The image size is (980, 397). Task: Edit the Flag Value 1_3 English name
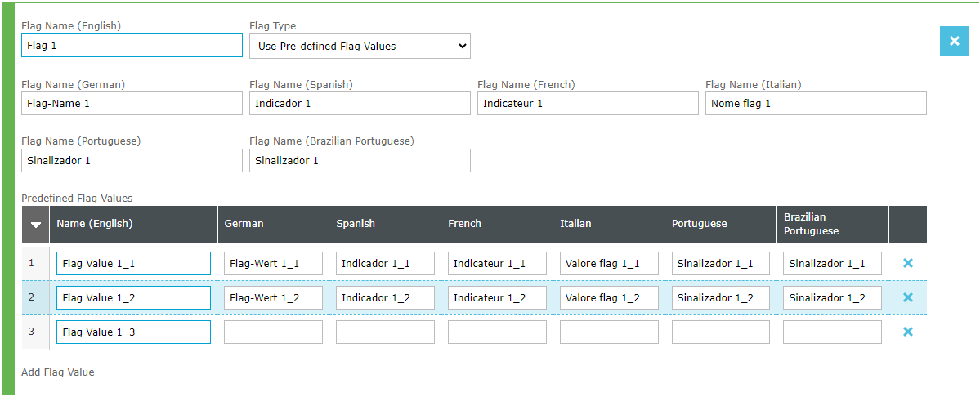click(x=133, y=332)
